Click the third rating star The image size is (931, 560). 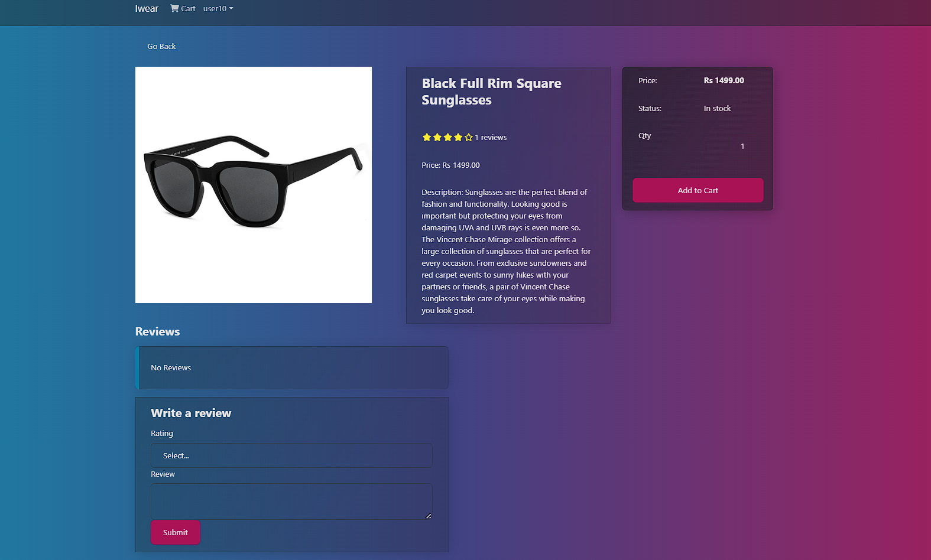click(448, 137)
